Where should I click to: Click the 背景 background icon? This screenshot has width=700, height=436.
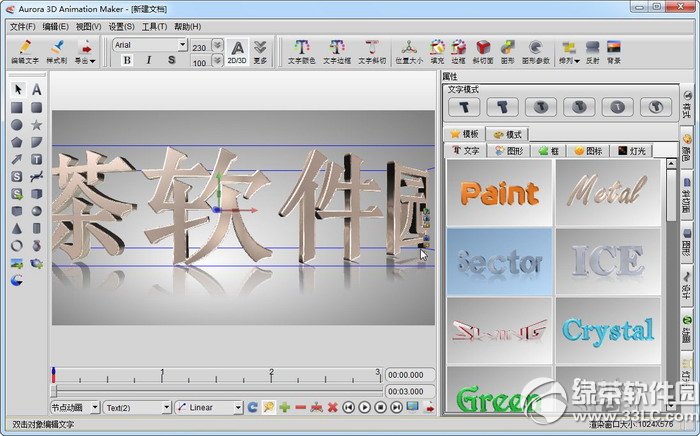pyautogui.click(x=614, y=52)
